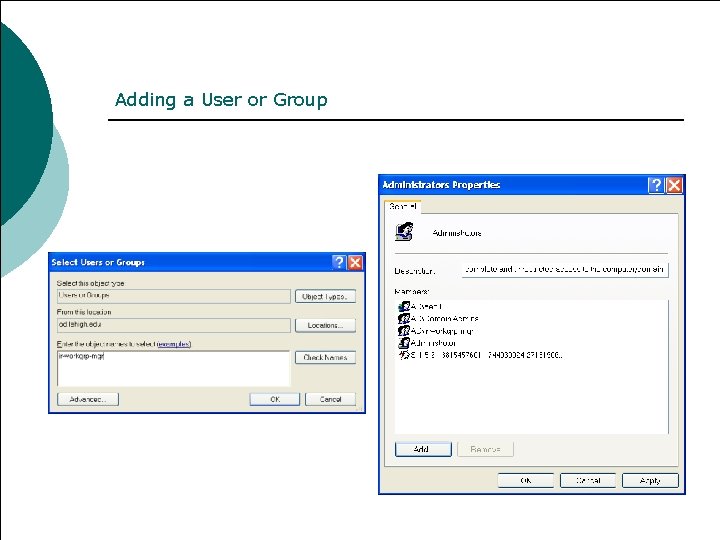
Task: Select the S-1-5 SID member row
Action: click(480, 355)
